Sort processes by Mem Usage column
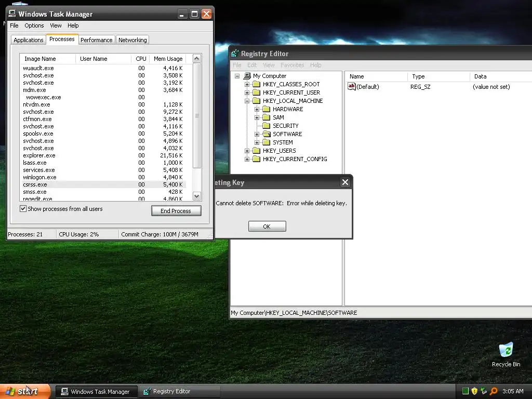 click(x=168, y=59)
